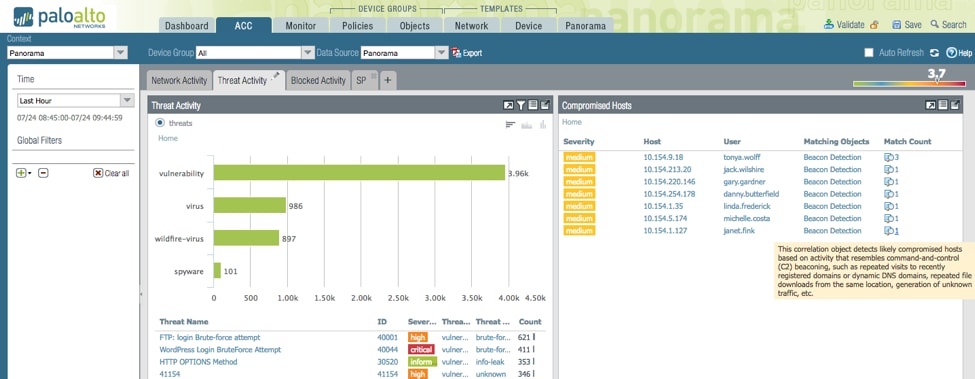Maximize the Compromised Hosts widget

coord(931,106)
